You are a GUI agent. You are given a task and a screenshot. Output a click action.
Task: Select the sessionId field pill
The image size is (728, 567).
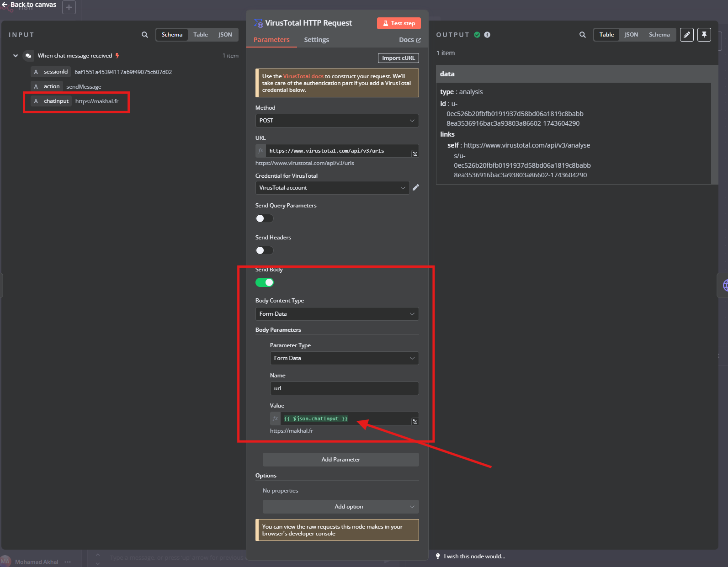[x=51, y=72]
